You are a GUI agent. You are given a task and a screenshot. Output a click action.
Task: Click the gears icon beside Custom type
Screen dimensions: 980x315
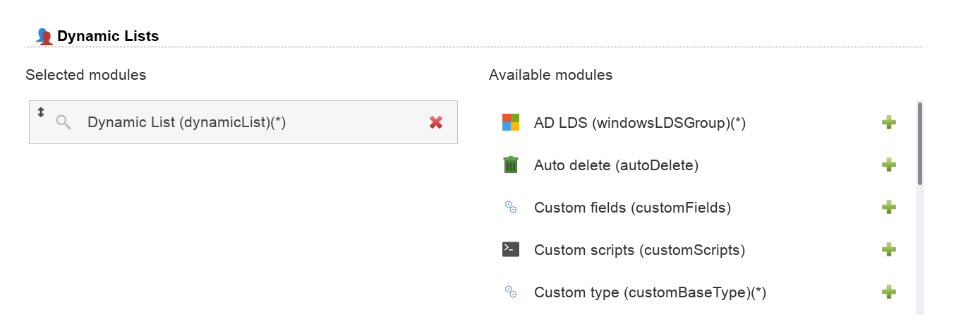[510, 292]
